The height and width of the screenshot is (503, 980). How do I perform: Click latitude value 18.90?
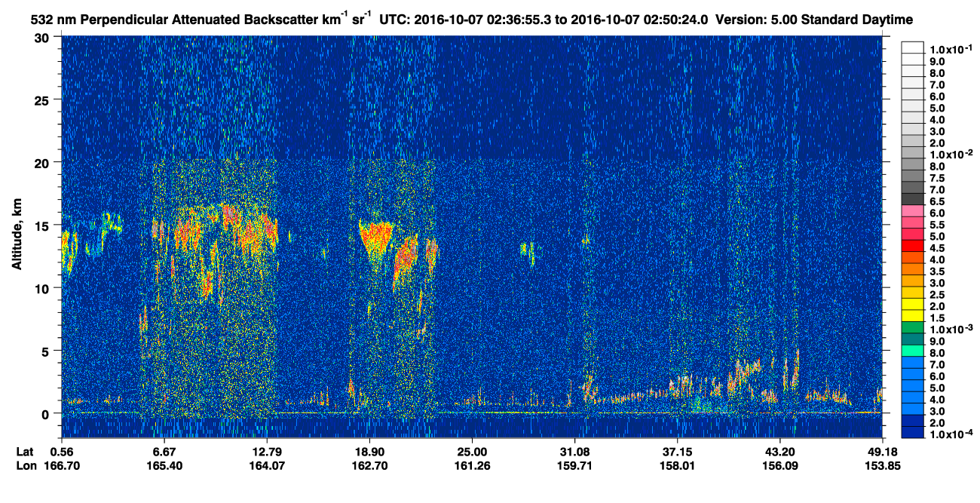point(369,451)
